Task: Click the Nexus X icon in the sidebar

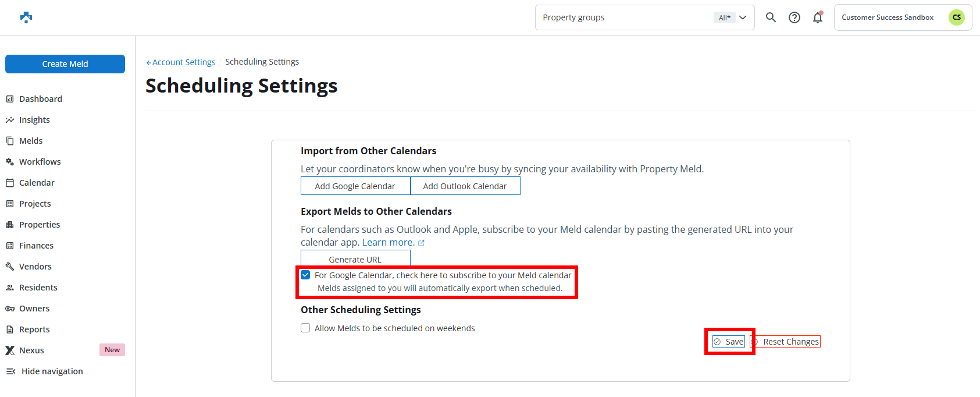Action: coord(10,350)
